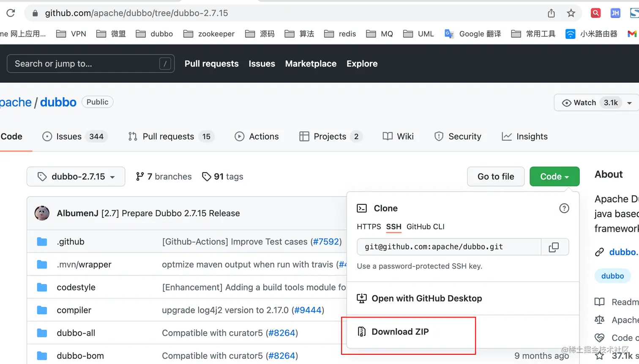Viewport: 639px width, 364px height.
Task: Open the Security tab
Action: (x=458, y=136)
